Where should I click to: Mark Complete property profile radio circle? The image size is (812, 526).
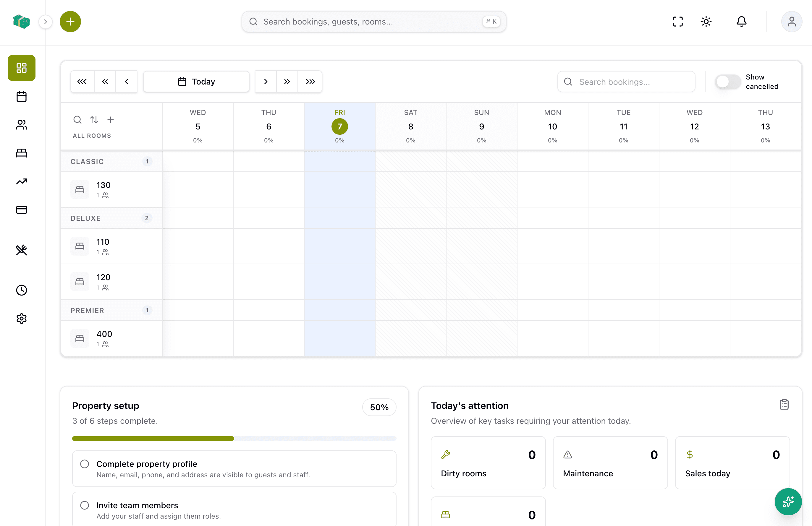tap(85, 464)
